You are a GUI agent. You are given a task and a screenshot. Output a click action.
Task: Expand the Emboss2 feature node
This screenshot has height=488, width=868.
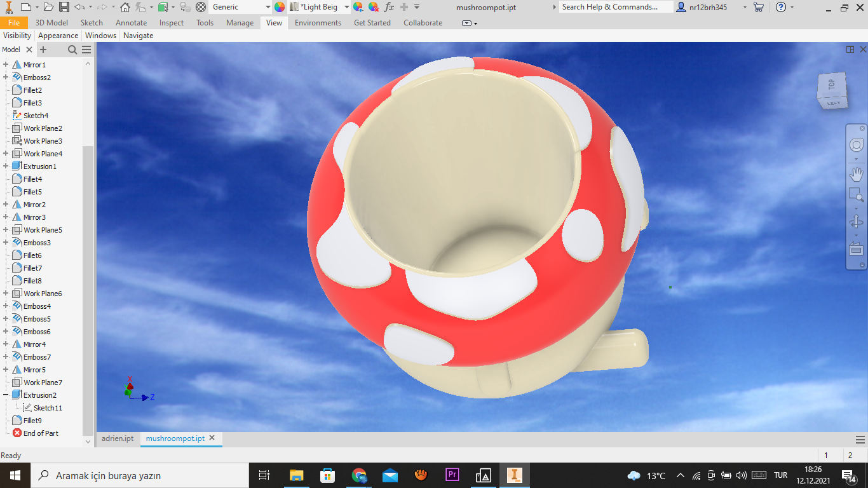[6, 78]
